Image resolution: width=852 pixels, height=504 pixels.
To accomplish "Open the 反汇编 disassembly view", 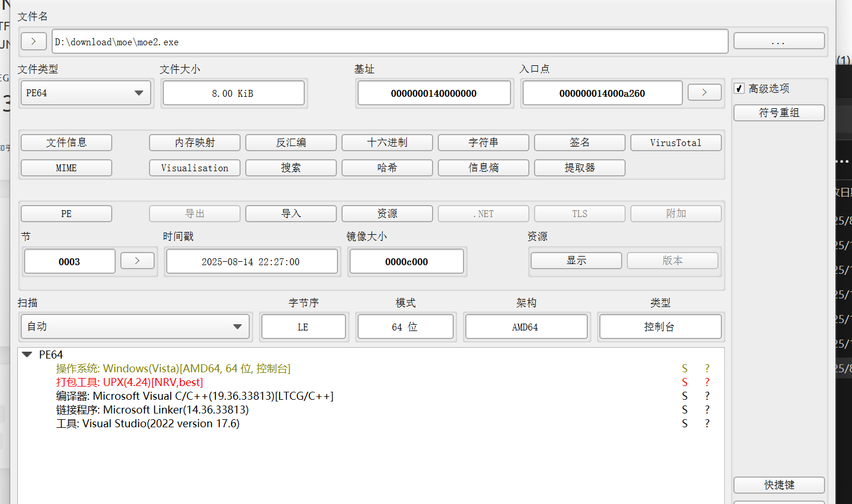I will [x=290, y=143].
